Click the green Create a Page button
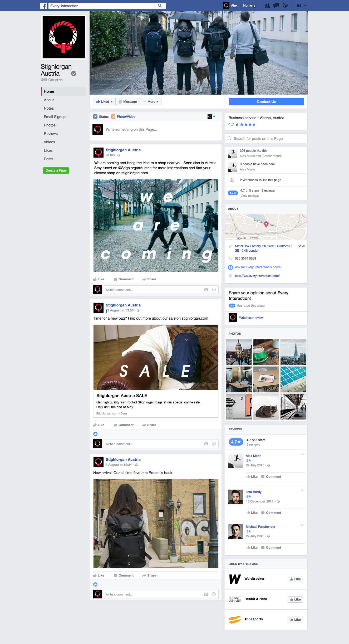 click(56, 170)
